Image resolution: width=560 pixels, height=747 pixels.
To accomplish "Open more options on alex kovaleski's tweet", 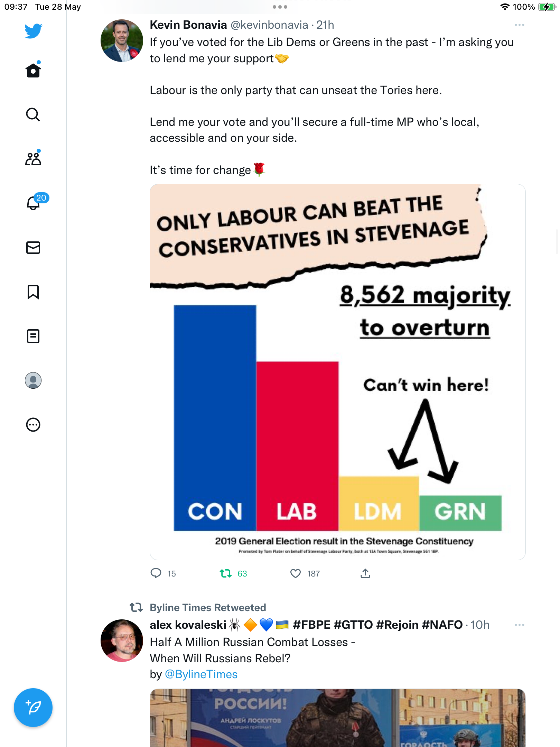I will [519, 625].
